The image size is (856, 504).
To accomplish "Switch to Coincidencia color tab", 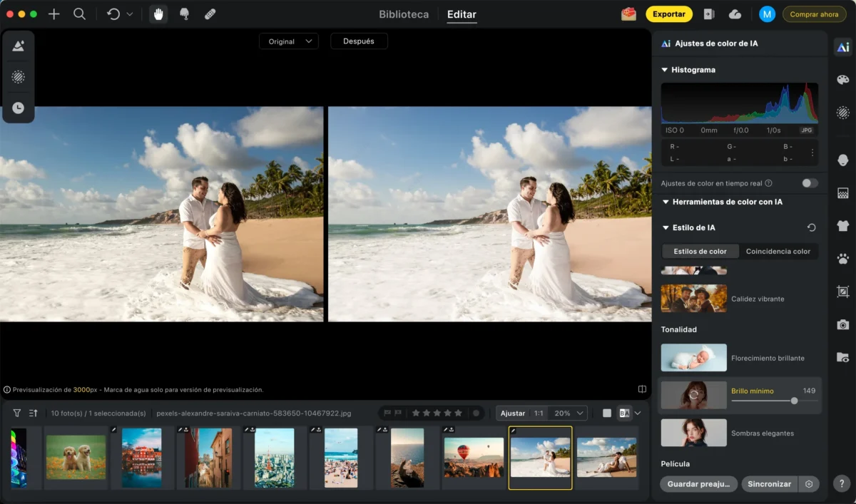I will pos(778,252).
